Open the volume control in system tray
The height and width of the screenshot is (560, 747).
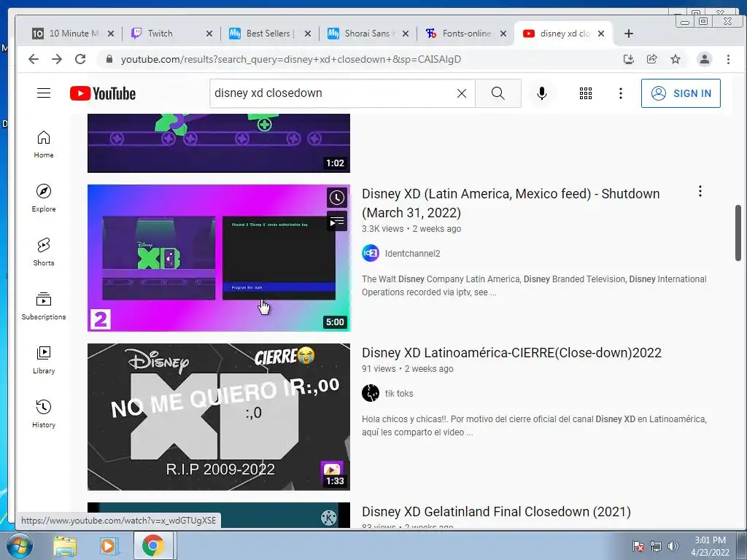[673, 546]
